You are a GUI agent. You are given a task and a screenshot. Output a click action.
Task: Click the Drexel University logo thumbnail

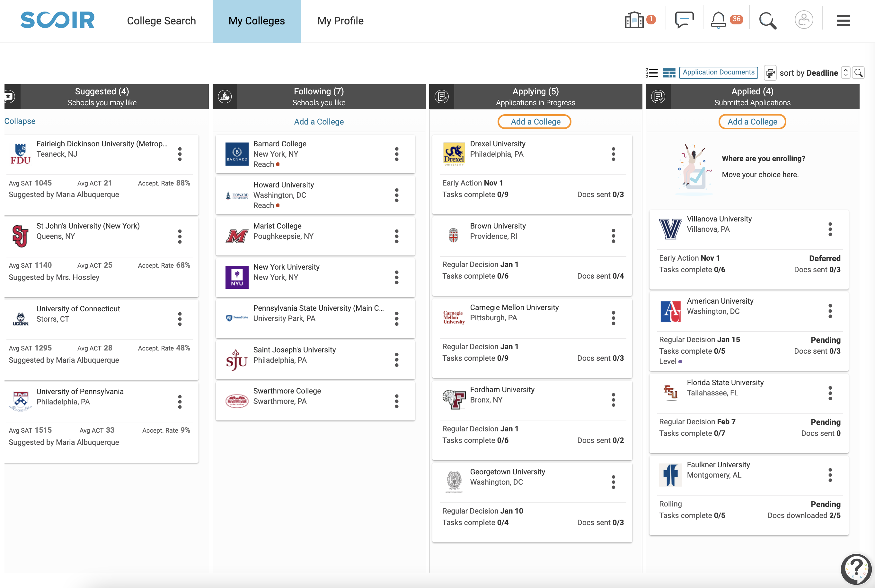pos(454,154)
